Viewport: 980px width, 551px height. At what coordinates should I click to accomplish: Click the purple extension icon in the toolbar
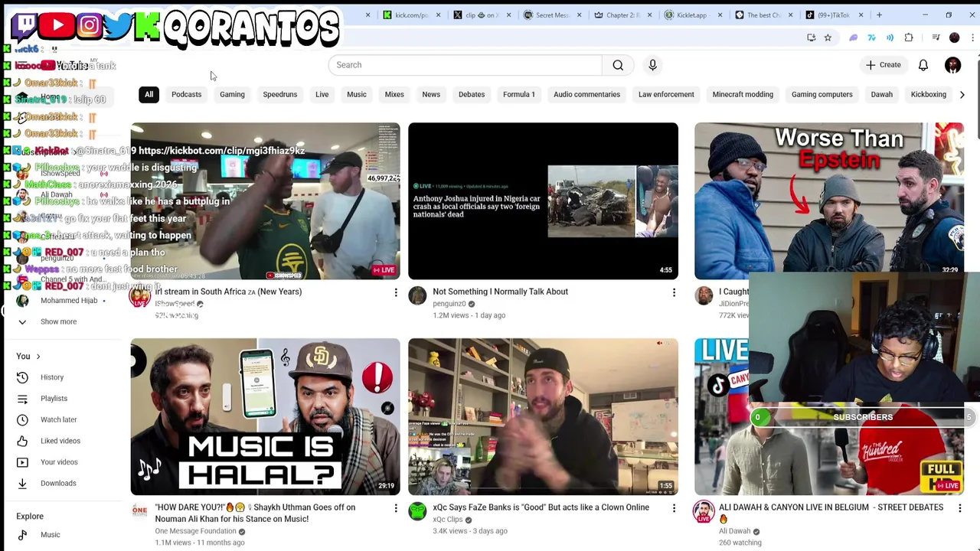click(x=853, y=37)
